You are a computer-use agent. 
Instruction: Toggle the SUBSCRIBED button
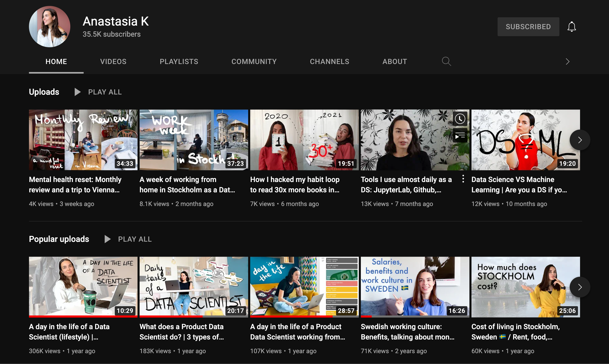pyautogui.click(x=528, y=27)
